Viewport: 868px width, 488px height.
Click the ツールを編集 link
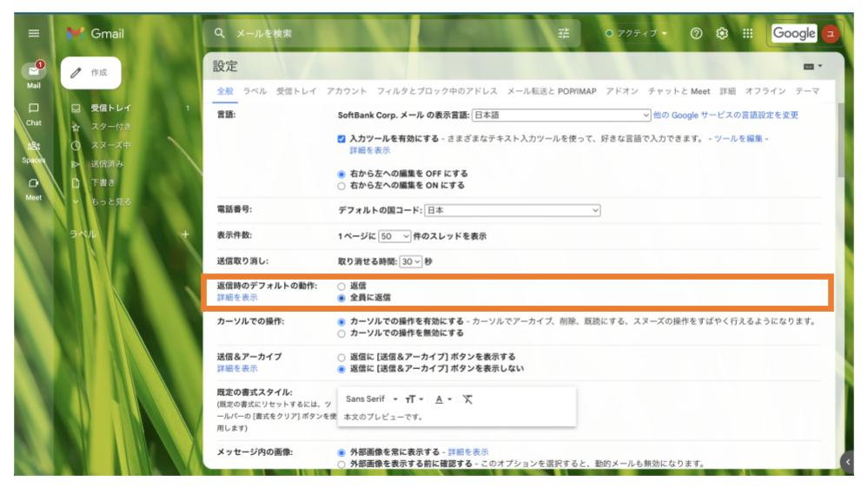[x=738, y=139]
